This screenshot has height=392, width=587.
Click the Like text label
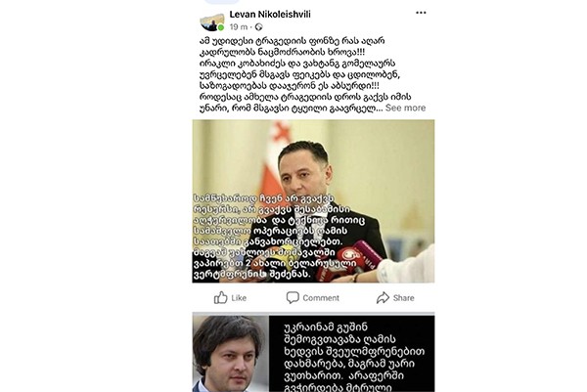tap(239, 298)
